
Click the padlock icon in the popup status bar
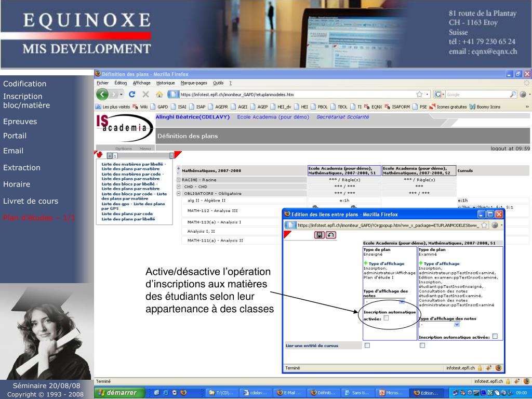click(480, 368)
